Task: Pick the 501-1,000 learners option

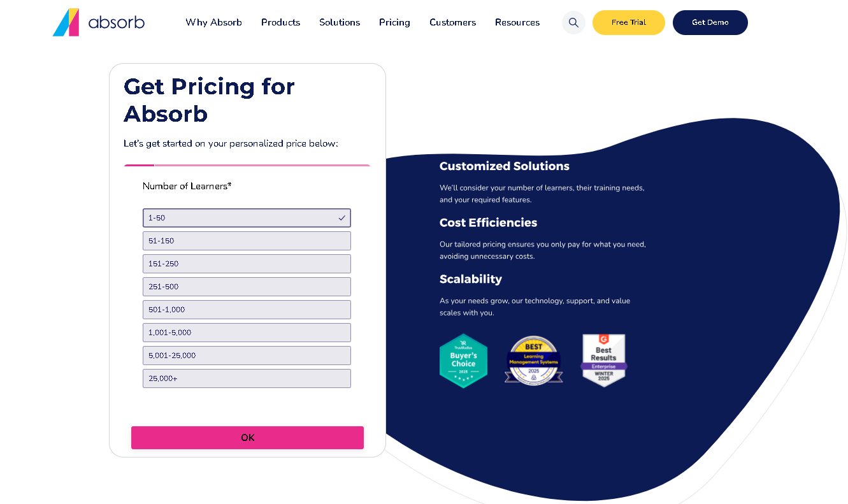Action: pos(247,310)
